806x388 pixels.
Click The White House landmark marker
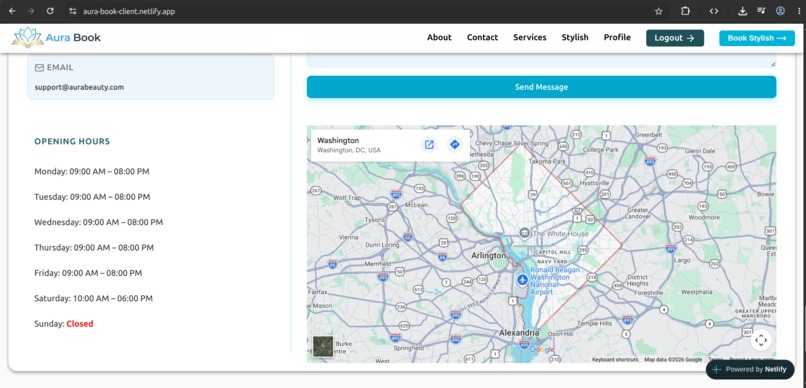click(524, 233)
